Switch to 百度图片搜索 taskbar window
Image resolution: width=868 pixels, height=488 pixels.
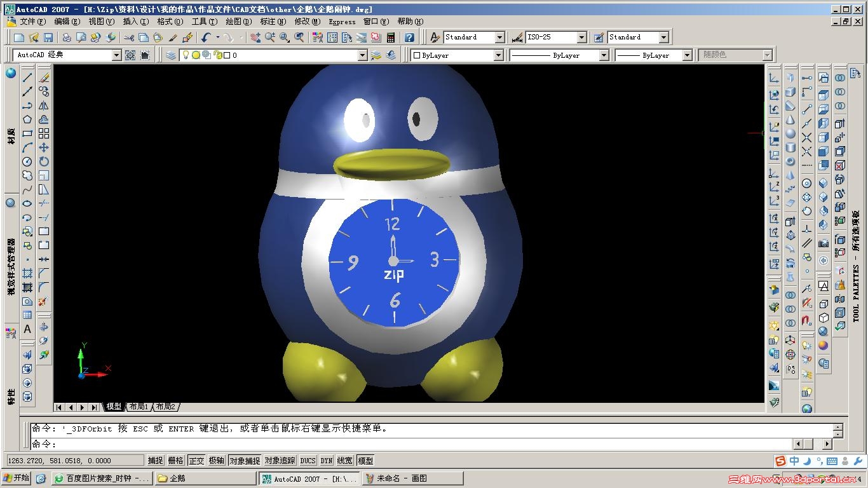[x=102, y=478]
